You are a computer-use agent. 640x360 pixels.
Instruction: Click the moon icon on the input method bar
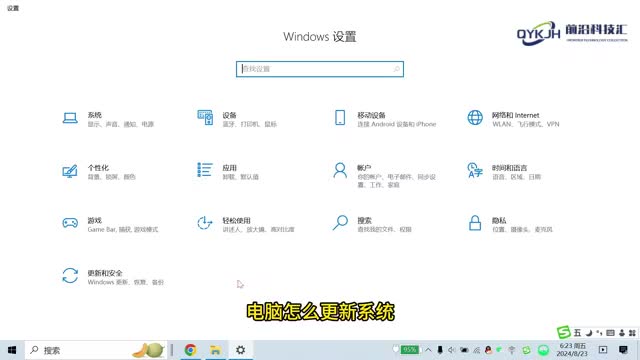click(x=589, y=333)
